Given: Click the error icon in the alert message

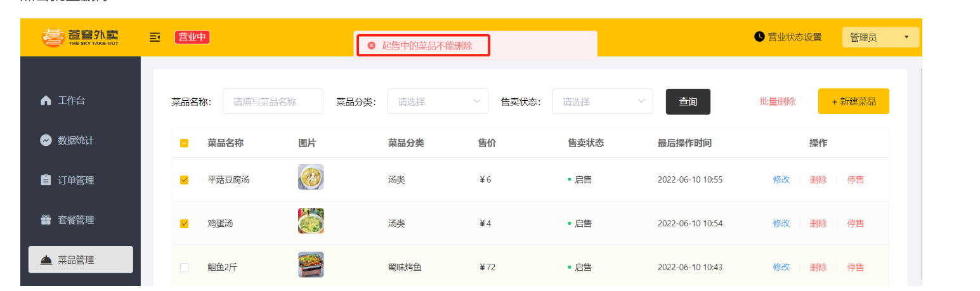Looking at the screenshot, I should [372, 46].
